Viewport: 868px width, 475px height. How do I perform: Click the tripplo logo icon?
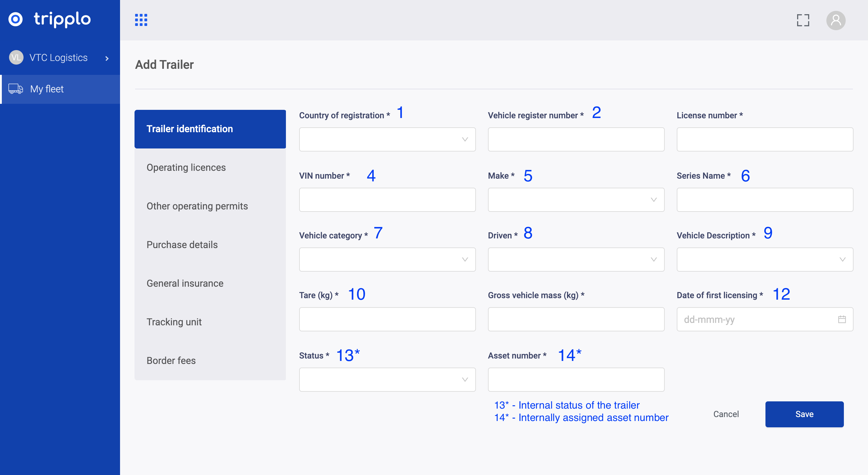(x=15, y=19)
